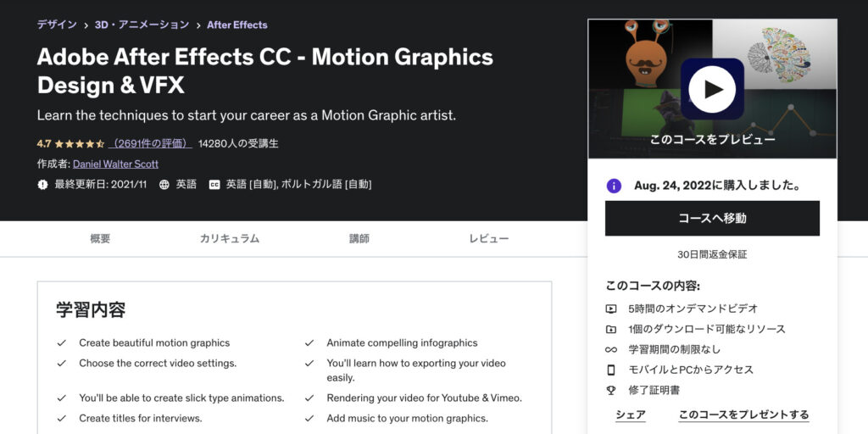This screenshot has height=434, width=868.
Task: Click the 14280人の受講生 student count
Action: [x=238, y=144]
